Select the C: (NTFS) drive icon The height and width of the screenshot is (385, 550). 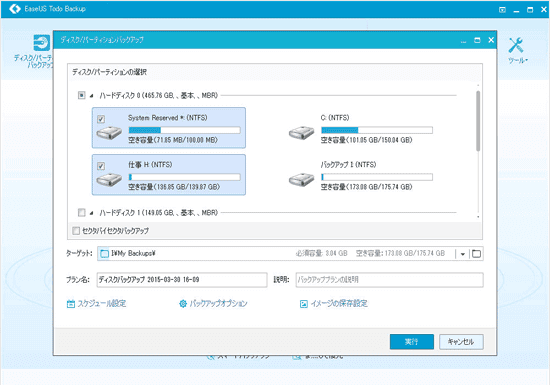[302, 133]
